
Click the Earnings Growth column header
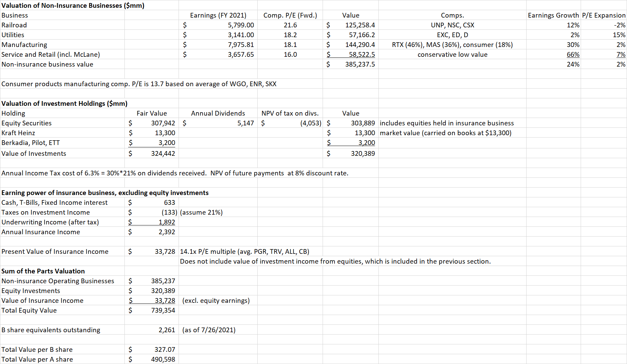(x=553, y=15)
